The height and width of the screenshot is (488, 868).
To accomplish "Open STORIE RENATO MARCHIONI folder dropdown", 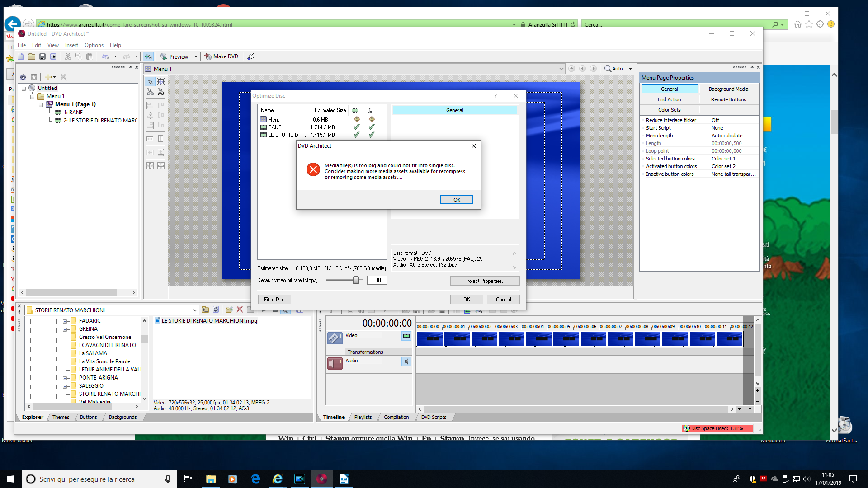I will 195,310.
